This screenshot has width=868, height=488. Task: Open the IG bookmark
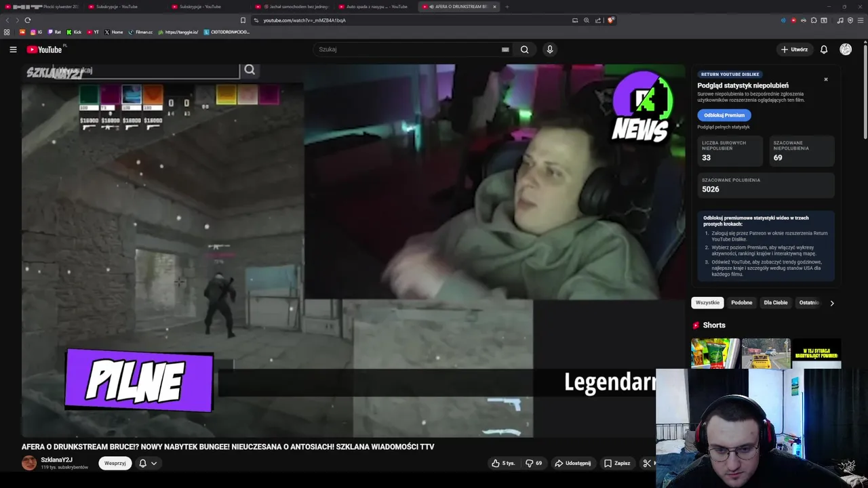coord(37,32)
